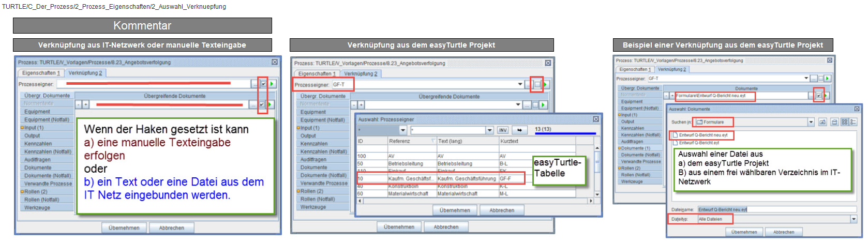Click Prozesseigner '...' browse button in middle dialog
868x244 pixels.
pyautogui.click(x=528, y=84)
